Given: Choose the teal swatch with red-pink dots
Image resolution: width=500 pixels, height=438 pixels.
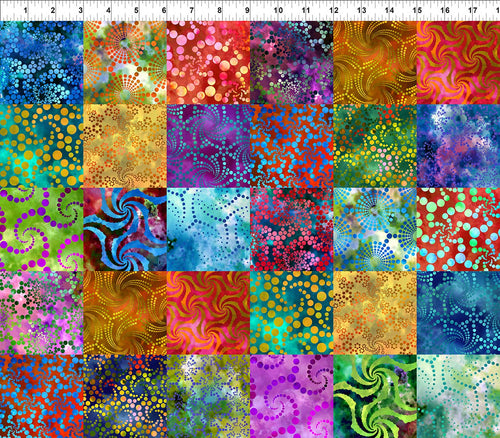Looking at the screenshot, I should click(292, 229).
